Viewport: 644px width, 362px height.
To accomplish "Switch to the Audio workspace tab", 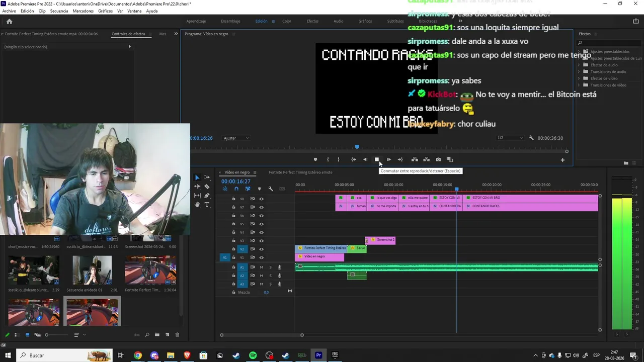I will pyautogui.click(x=339, y=21).
